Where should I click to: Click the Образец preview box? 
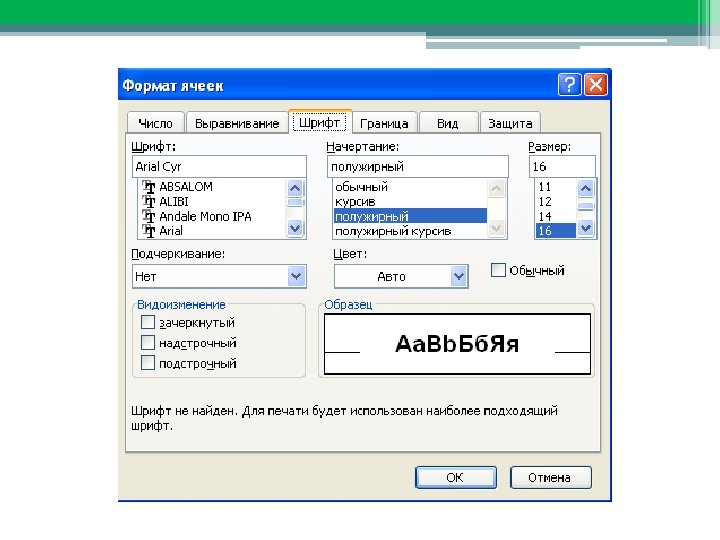[x=457, y=344]
